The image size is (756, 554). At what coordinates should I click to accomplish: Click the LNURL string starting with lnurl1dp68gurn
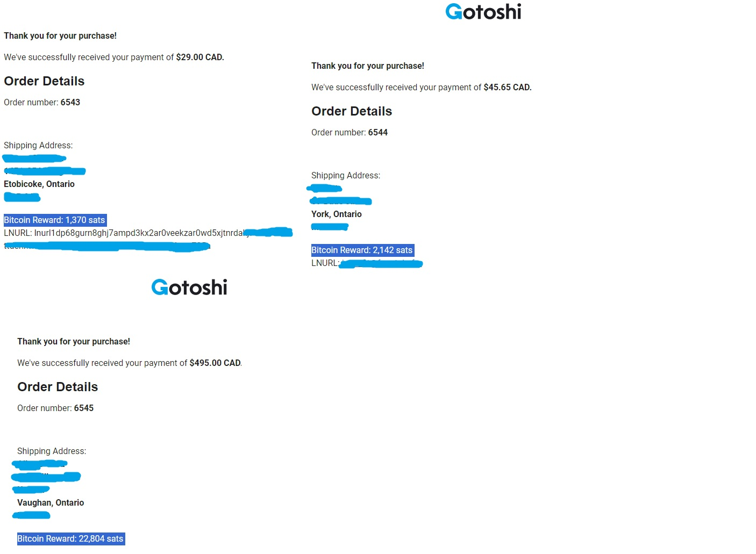[x=139, y=233]
